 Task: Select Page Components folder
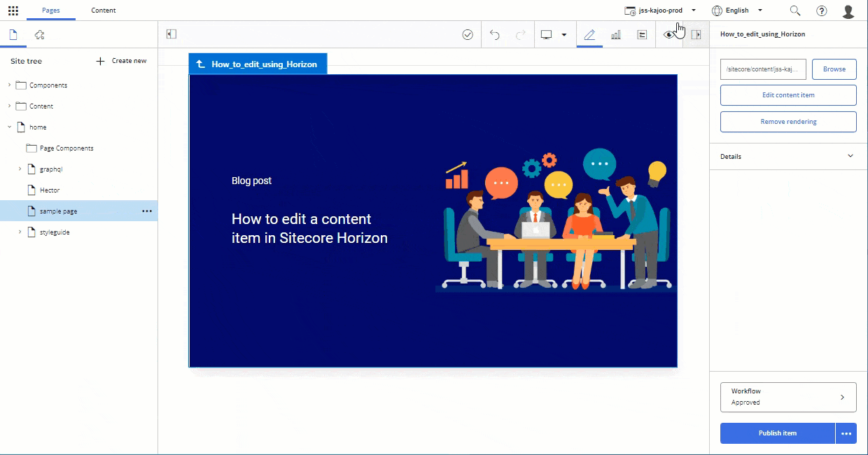pos(66,148)
